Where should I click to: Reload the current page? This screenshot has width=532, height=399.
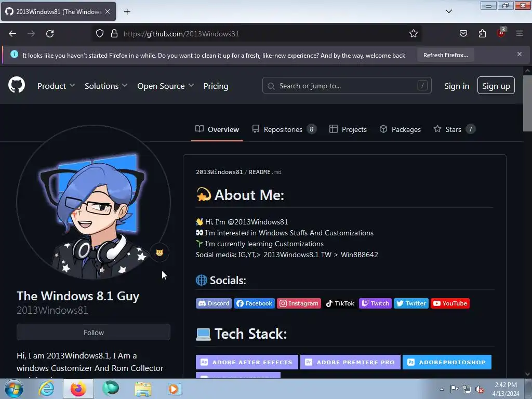[x=50, y=34]
